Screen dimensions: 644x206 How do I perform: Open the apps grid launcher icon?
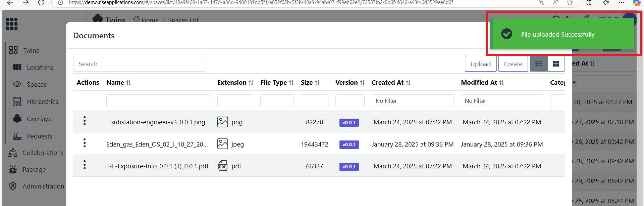pyautogui.click(x=12, y=24)
